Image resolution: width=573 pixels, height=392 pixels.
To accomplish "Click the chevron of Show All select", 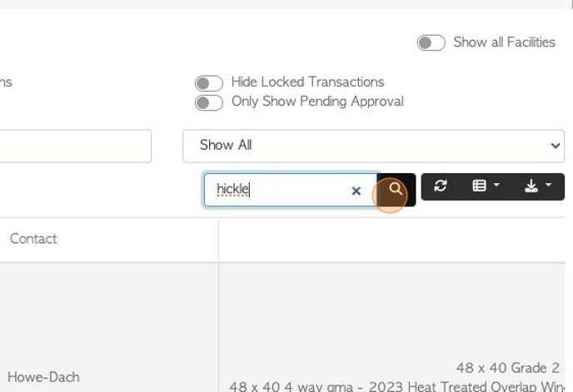I will (x=555, y=146).
